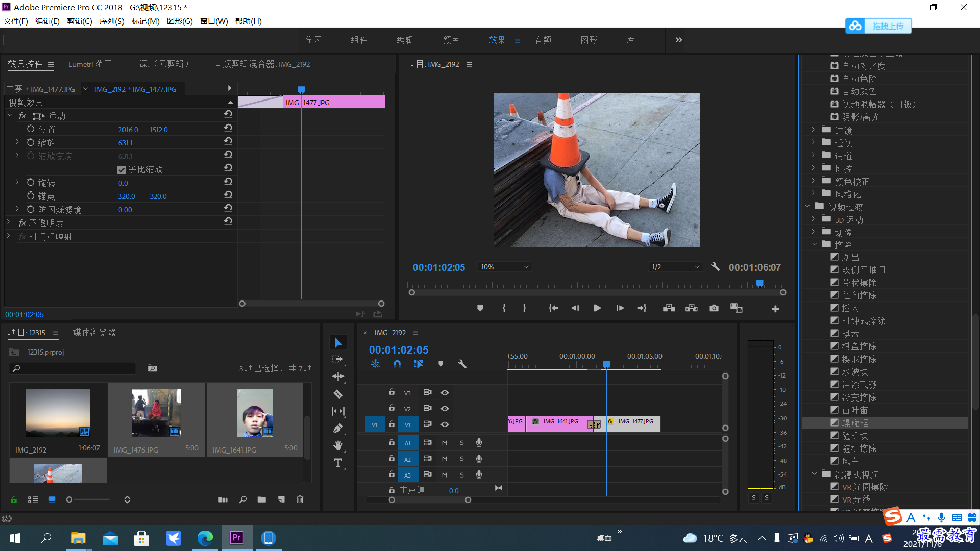Go to In point button
Viewport: 980px width, 551px height.
pyautogui.click(x=553, y=308)
